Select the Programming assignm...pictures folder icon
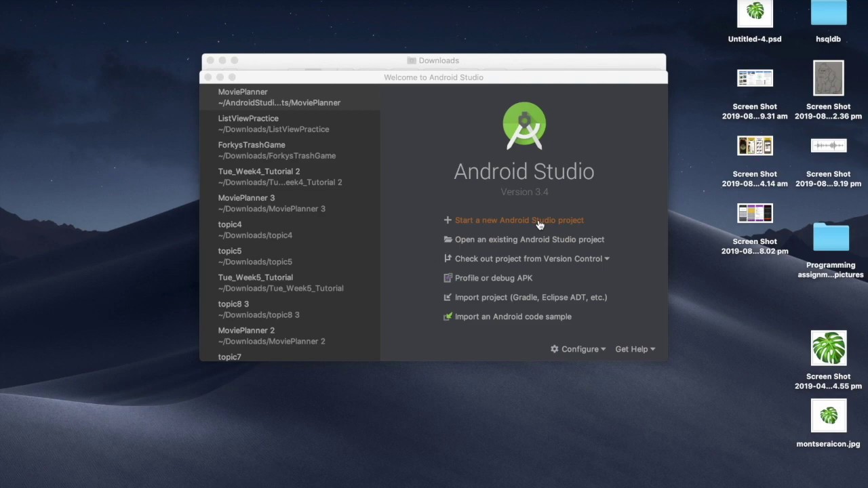Image resolution: width=868 pixels, height=488 pixels. tap(831, 237)
